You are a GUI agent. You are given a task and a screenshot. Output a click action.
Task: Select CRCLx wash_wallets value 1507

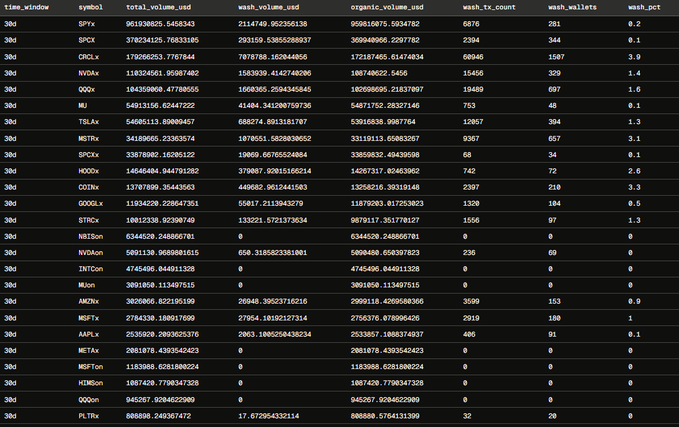coord(556,57)
